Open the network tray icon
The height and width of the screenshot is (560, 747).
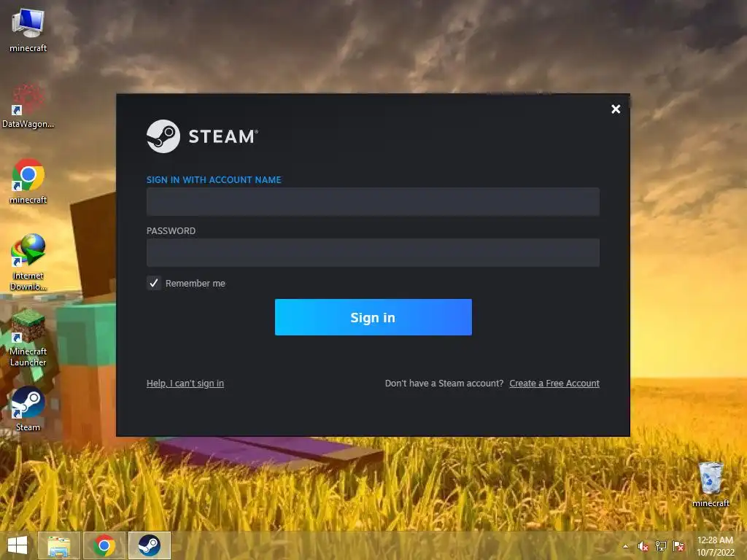661,546
